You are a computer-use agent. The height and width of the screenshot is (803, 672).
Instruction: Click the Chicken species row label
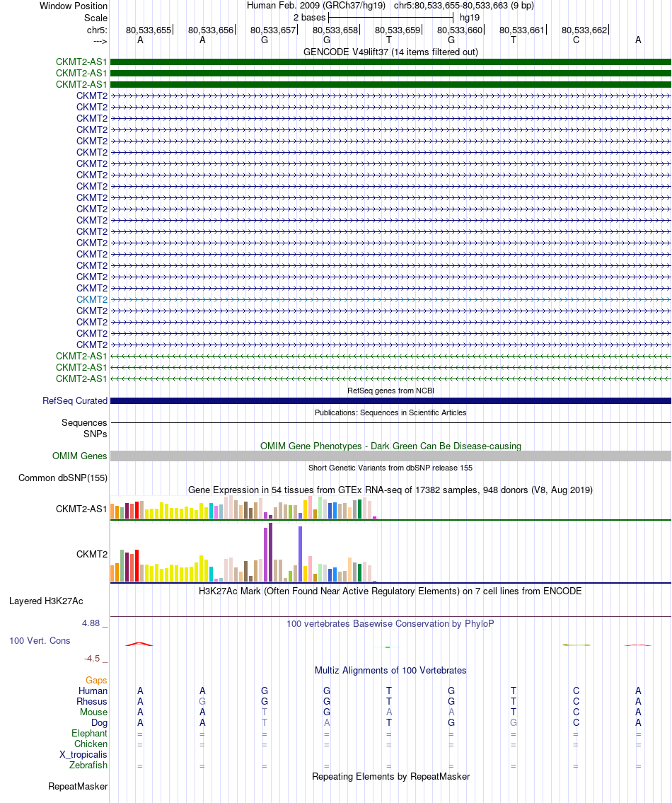click(x=91, y=744)
